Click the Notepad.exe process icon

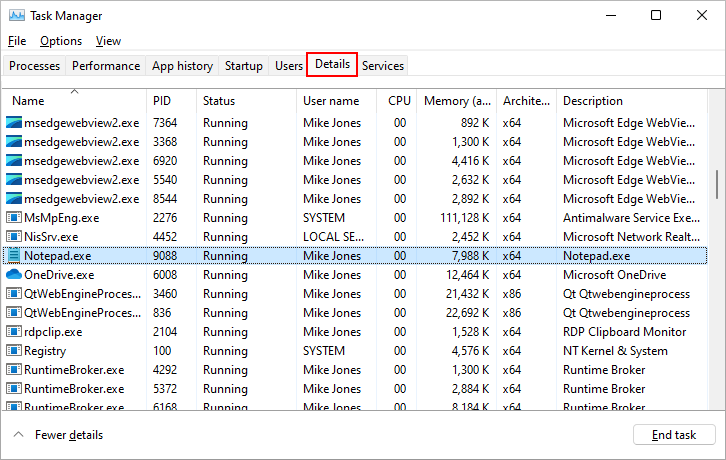(x=14, y=255)
